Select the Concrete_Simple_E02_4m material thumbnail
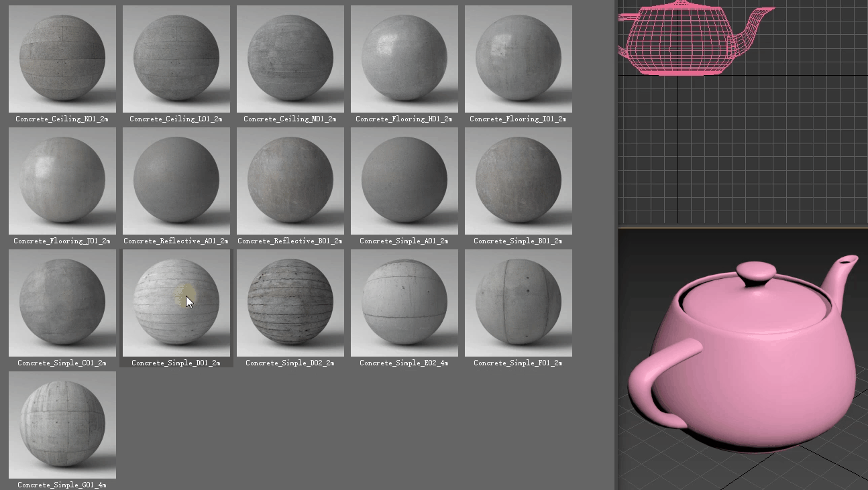The image size is (868, 490). (x=404, y=303)
